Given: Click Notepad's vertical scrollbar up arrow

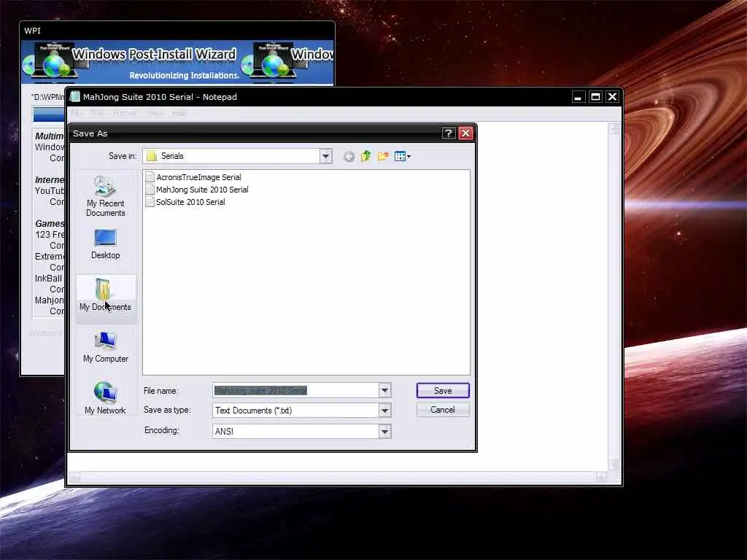Looking at the screenshot, I should click(x=614, y=129).
